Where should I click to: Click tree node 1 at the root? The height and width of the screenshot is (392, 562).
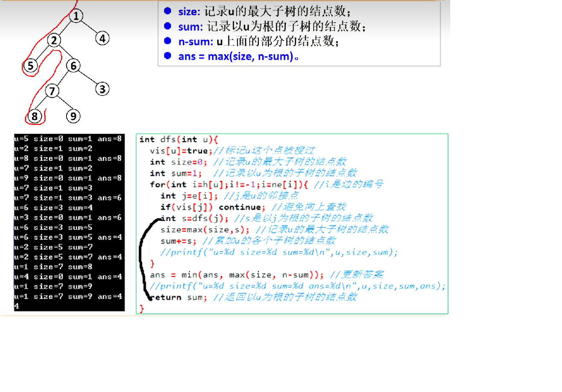coord(76,16)
